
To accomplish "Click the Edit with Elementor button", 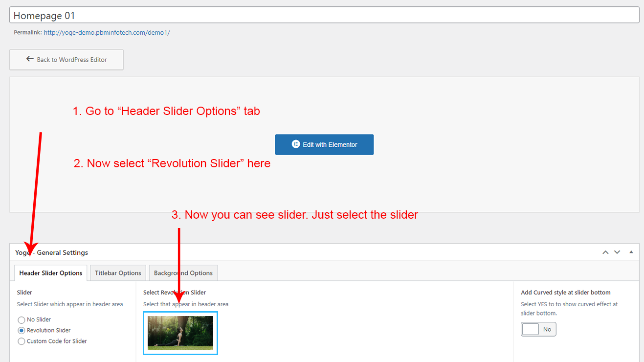I will (324, 145).
